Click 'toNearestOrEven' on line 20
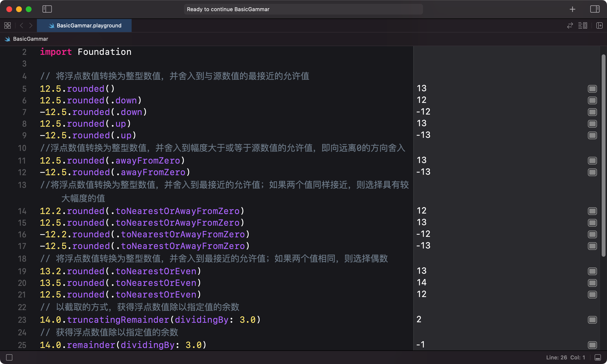607x364 pixels. click(156, 283)
